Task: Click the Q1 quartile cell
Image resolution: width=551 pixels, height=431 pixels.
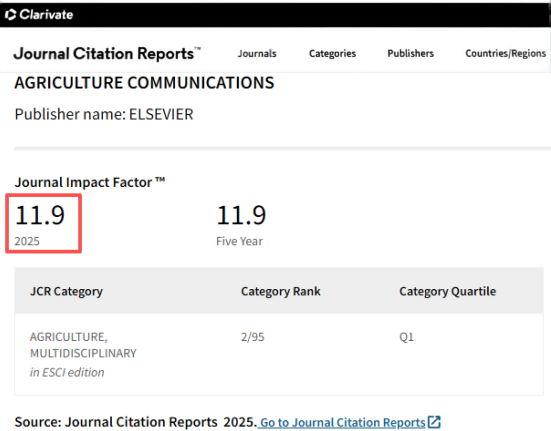Action: pyautogui.click(x=406, y=337)
